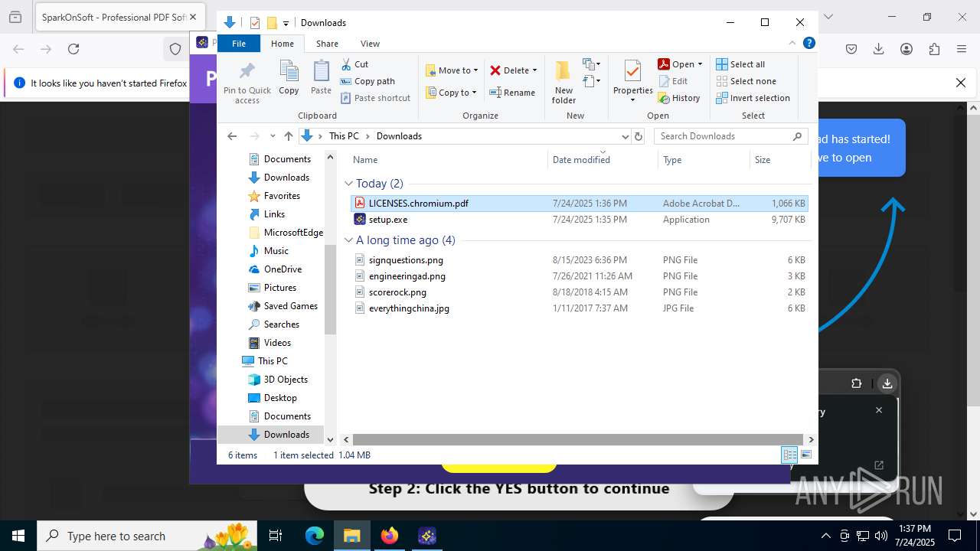Open Firefox application menu

(x=962, y=49)
